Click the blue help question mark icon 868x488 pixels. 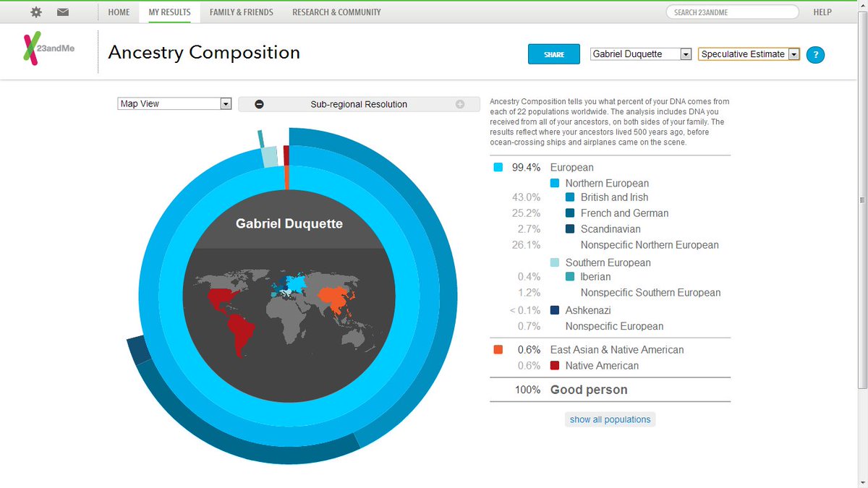coord(815,54)
